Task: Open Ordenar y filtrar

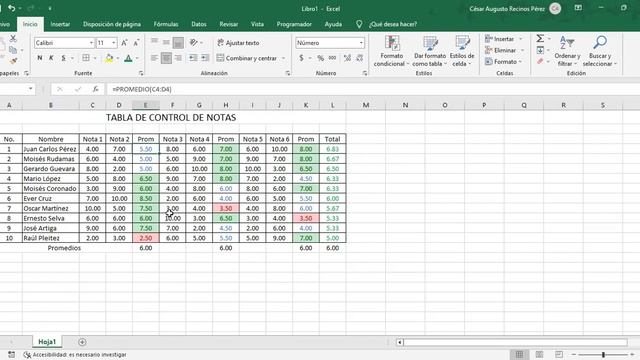Action: 567,51
